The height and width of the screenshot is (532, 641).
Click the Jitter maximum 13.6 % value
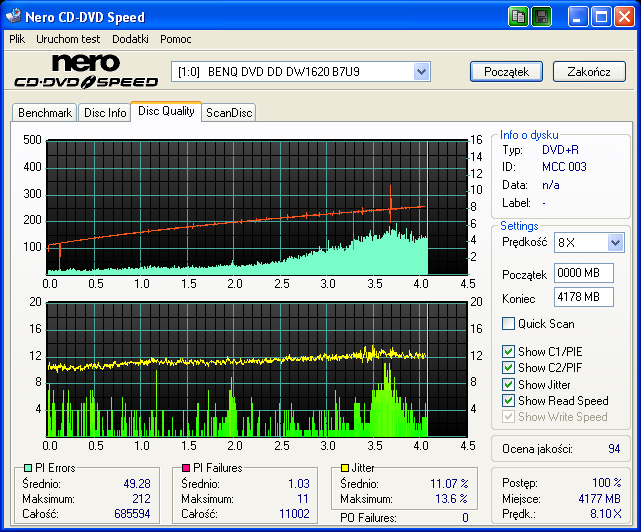click(x=451, y=498)
